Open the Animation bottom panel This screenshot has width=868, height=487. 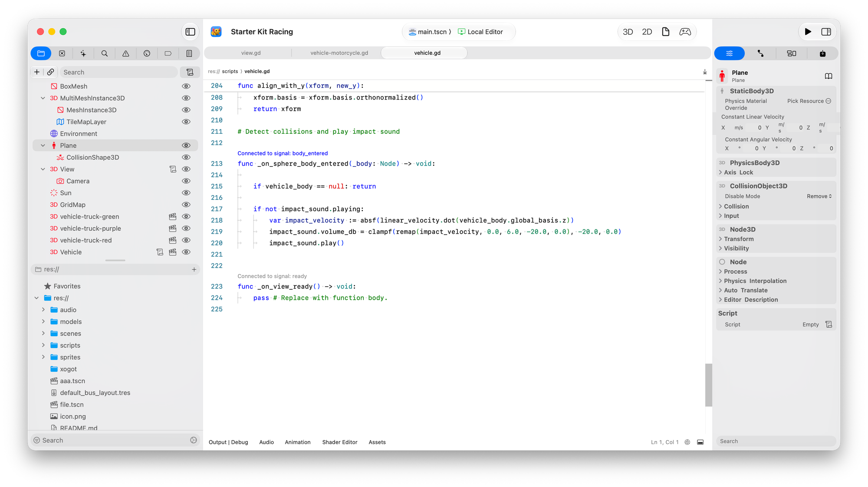pos(298,442)
